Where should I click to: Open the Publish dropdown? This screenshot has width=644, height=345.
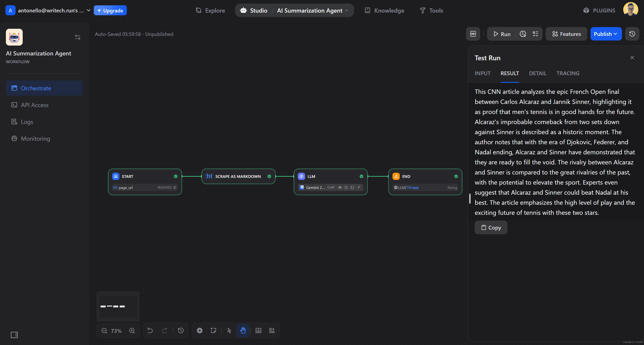(606, 34)
